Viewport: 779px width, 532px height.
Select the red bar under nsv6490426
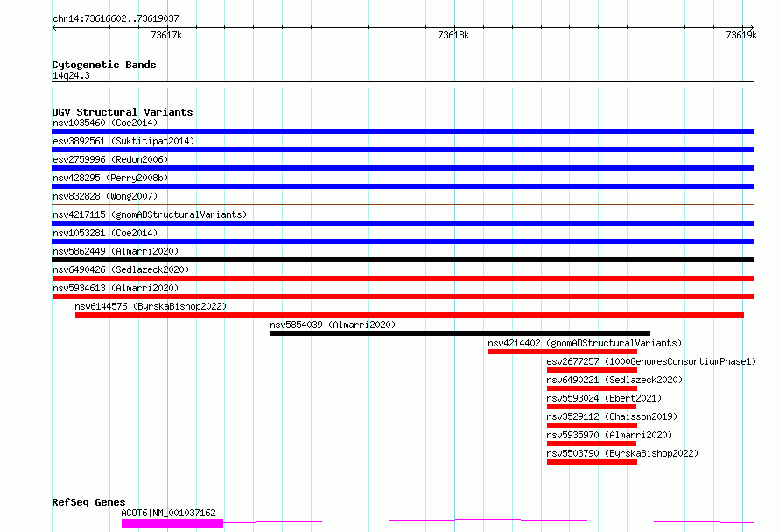403,278
